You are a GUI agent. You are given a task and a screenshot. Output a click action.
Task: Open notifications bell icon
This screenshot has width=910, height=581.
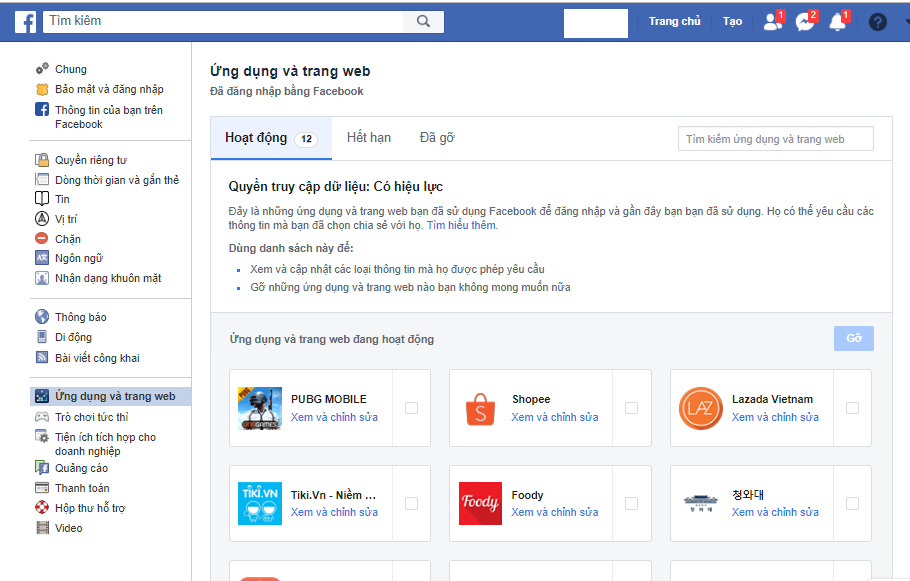tap(838, 21)
